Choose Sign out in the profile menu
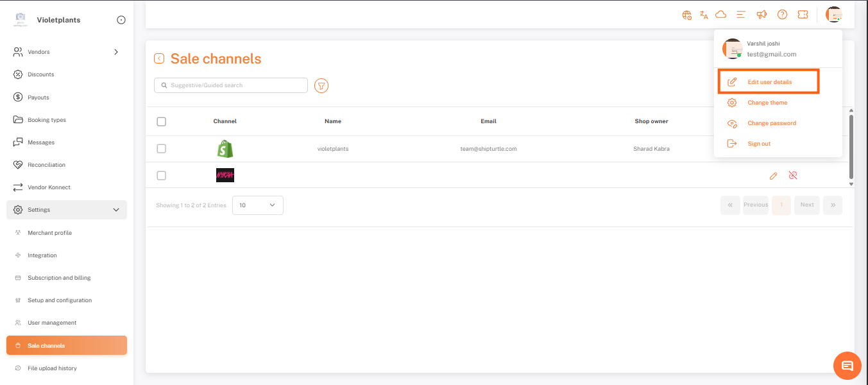 tap(759, 144)
